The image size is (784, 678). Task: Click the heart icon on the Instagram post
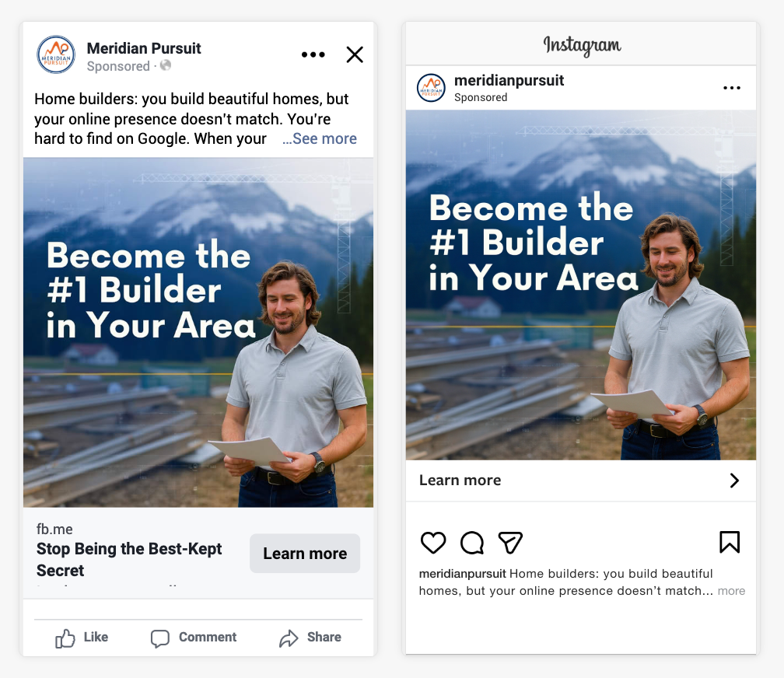433,543
